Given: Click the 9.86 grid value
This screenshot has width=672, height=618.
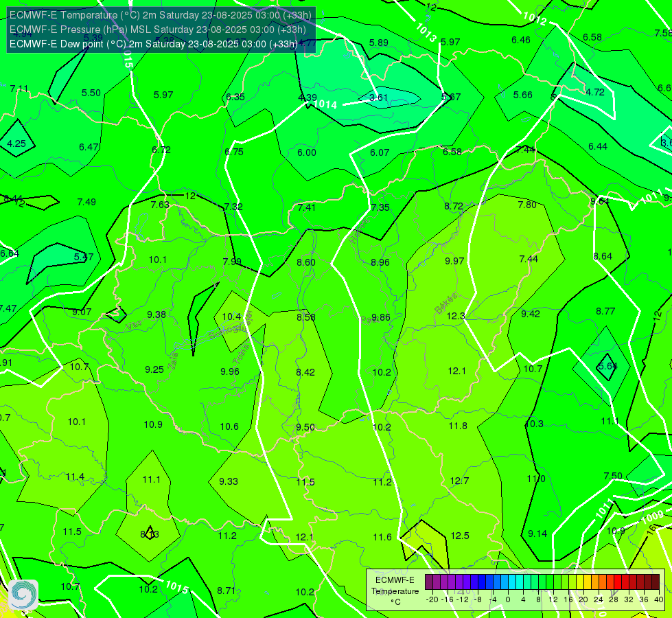Looking at the screenshot, I should click(x=380, y=317).
